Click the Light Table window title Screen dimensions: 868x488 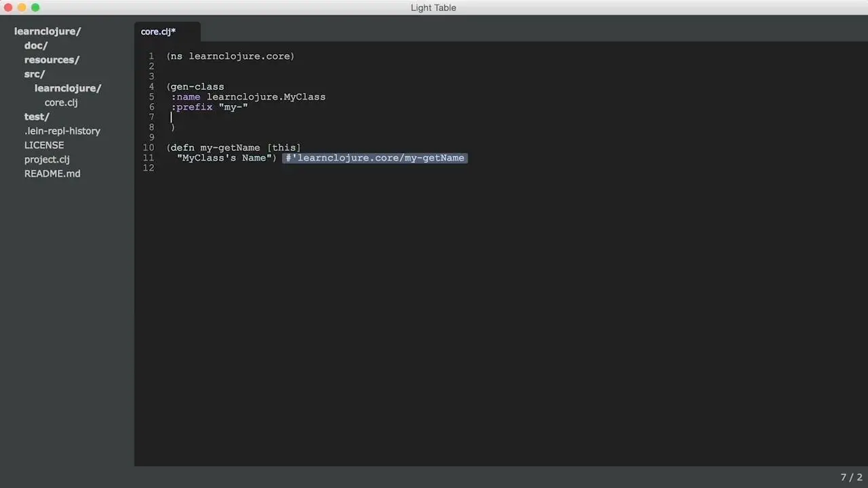coord(433,7)
